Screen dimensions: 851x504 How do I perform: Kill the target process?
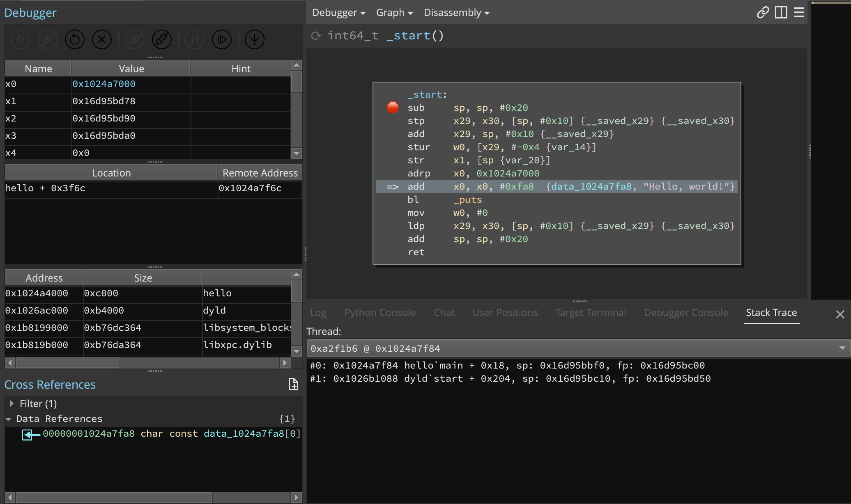[x=101, y=39]
